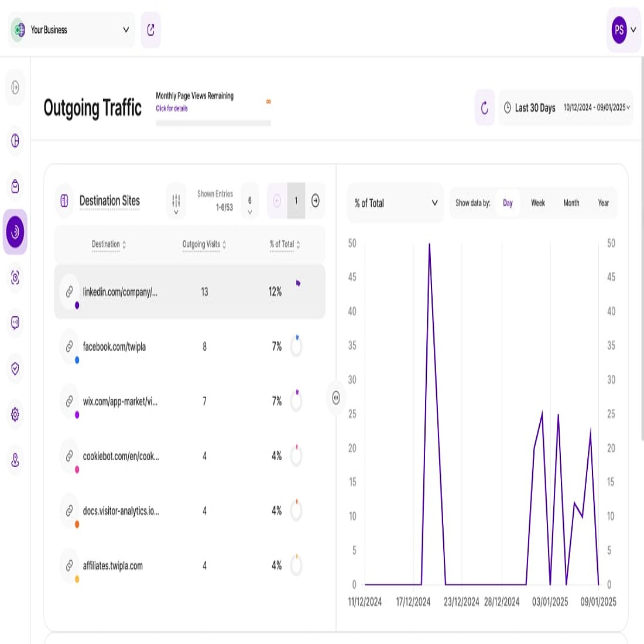Switch data display to Month view

[x=571, y=203]
